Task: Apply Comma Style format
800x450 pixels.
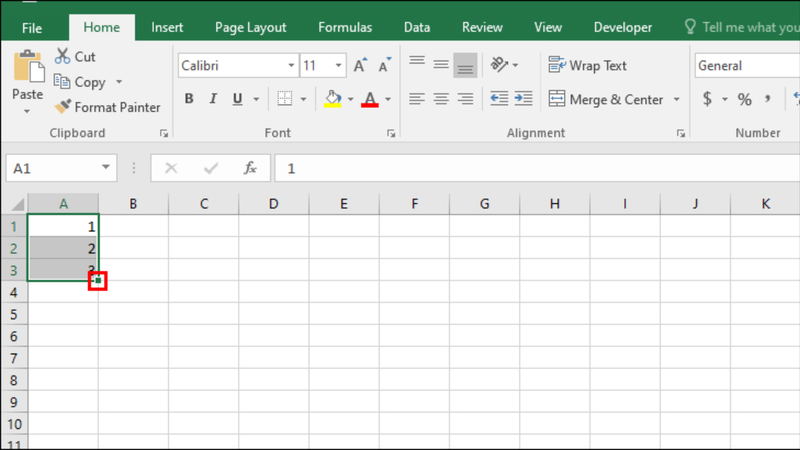Action: click(768, 98)
